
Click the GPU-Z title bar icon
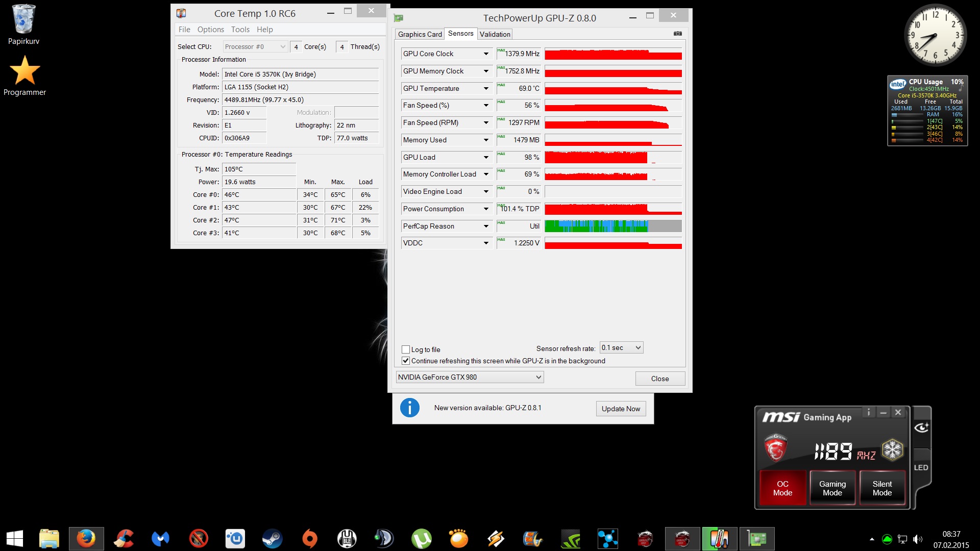tap(399, 18)
